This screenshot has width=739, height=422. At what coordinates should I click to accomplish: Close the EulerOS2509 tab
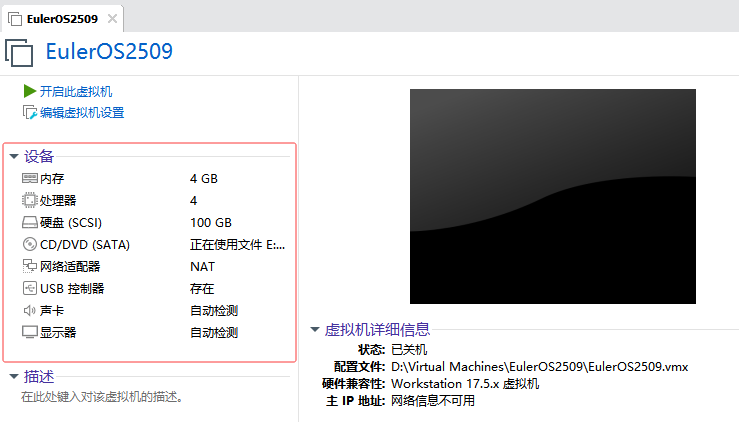point(112,19)
